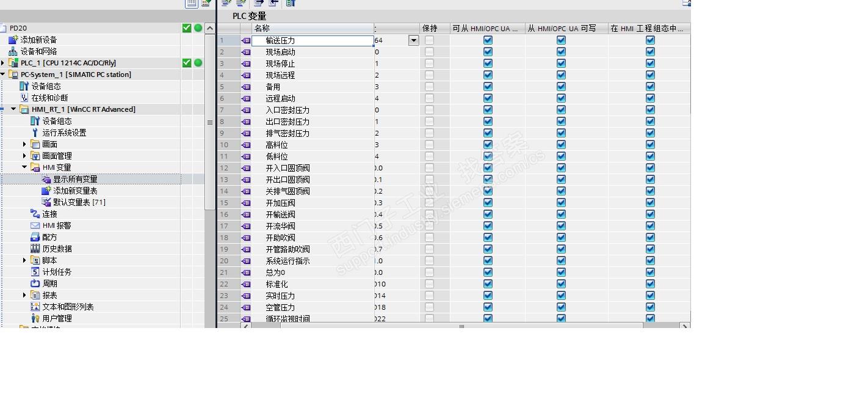Click the 在线和诊断 diagnostics icon
The image size is (868, 405).
tap(24, 98)
